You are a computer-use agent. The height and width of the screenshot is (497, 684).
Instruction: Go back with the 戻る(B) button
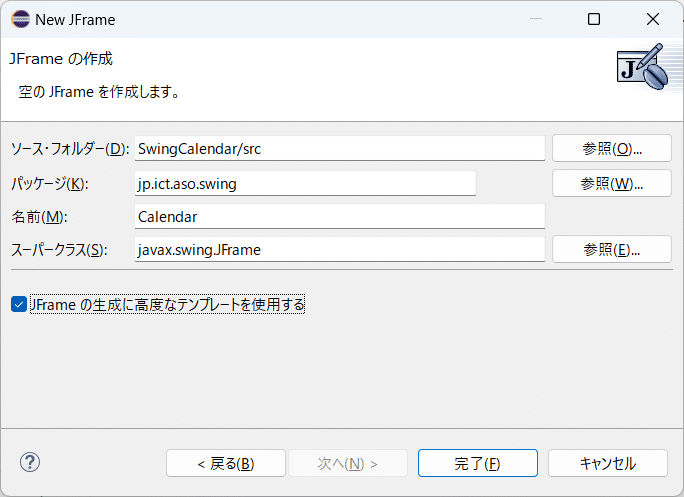tap(226, 463)
